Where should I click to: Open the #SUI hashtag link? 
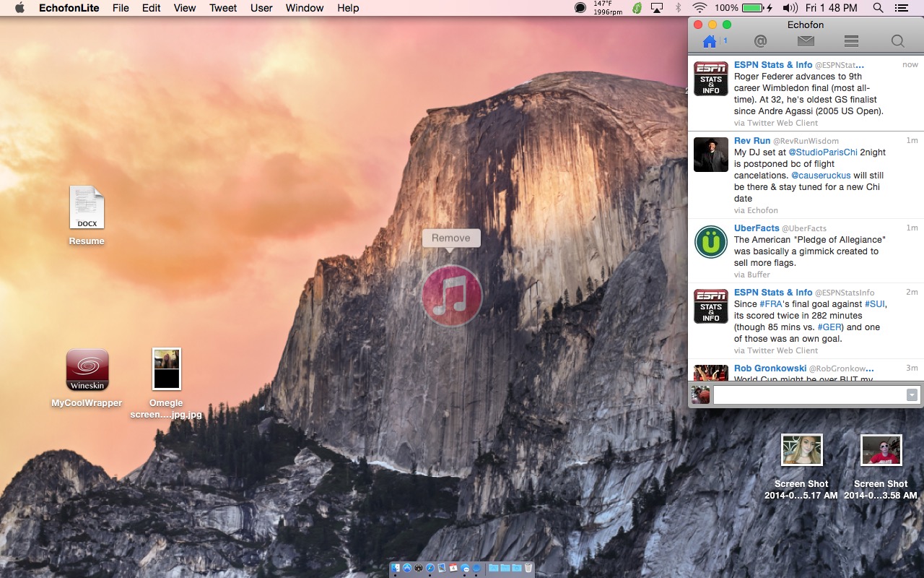pyautogui.click(x=875, y=304)
